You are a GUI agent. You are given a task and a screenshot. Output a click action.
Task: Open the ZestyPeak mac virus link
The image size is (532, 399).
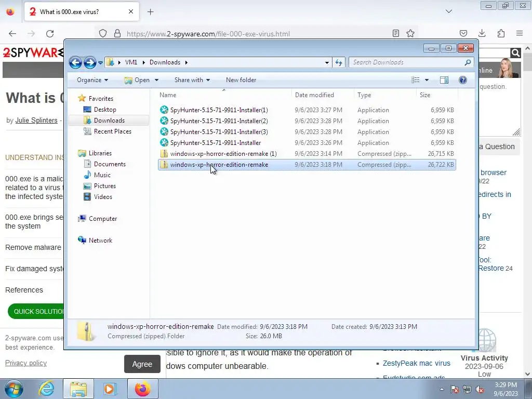coord(416,363)
